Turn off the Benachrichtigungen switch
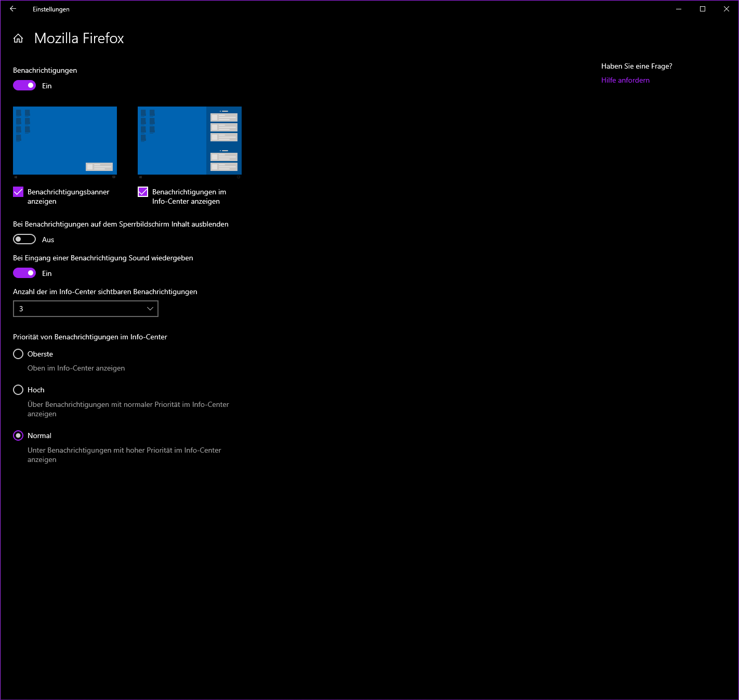Viewport: 739px width, 700px height. click(24, 85)
